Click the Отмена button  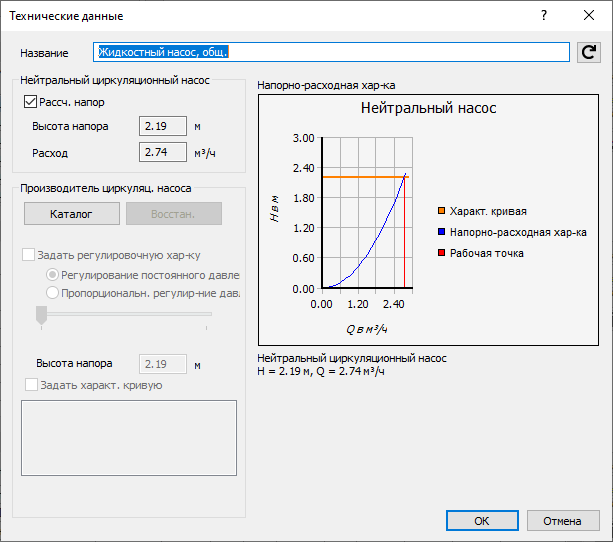point(563,520)
